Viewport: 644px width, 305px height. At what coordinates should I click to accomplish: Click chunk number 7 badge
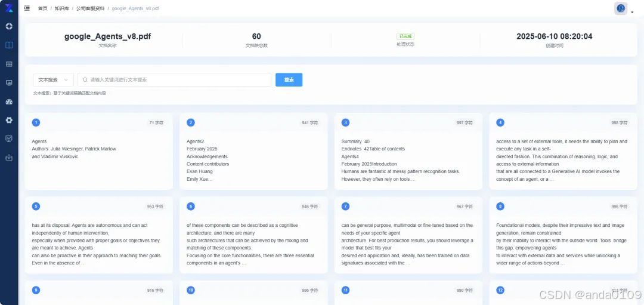(x=345, y=207)
